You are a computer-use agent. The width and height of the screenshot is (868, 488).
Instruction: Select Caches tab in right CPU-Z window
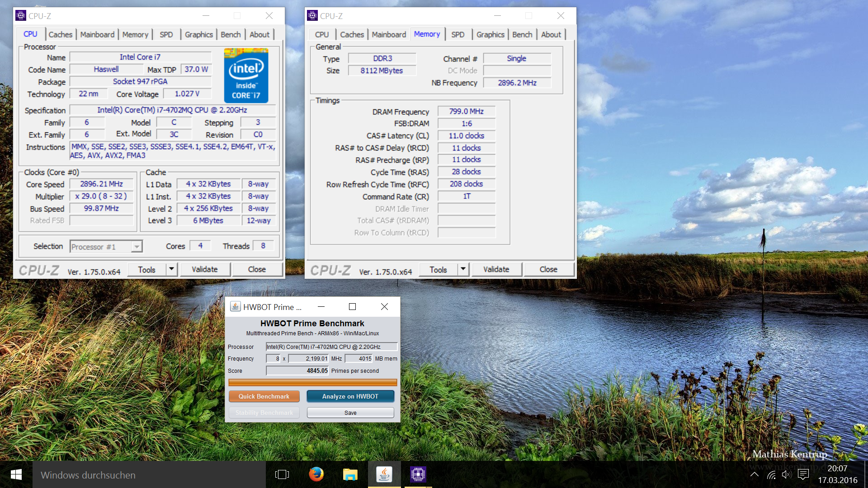click(x=352, y=34)
